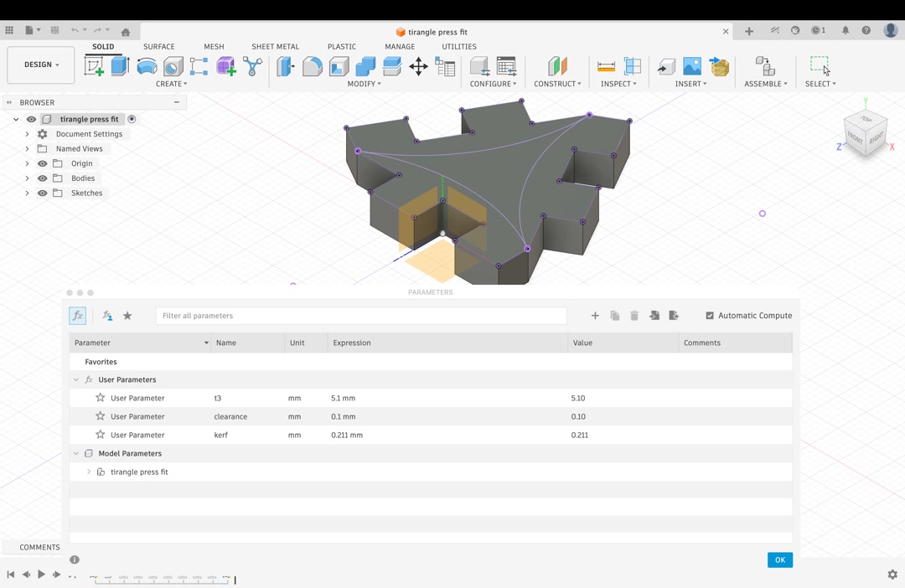Viewport: 905px width, 588px height.
Task: Click OK in the Parameters dialog
Action: click(780, 560)
